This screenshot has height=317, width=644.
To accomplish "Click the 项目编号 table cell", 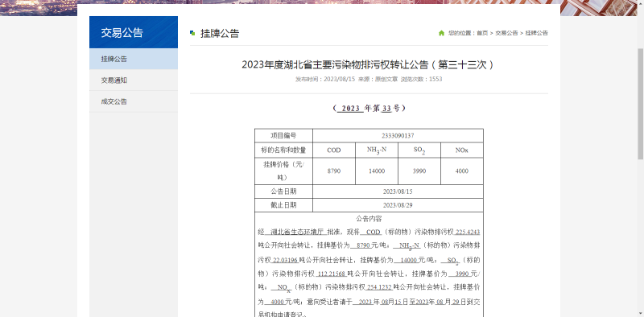I will click(283, 135).
